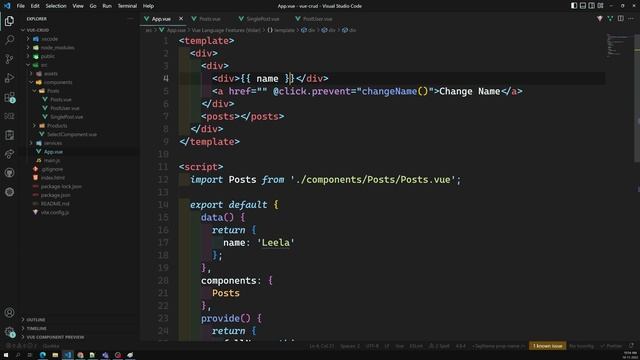Expand the .vscode folder
Screen dimensions: 640x360
point(49,39)
